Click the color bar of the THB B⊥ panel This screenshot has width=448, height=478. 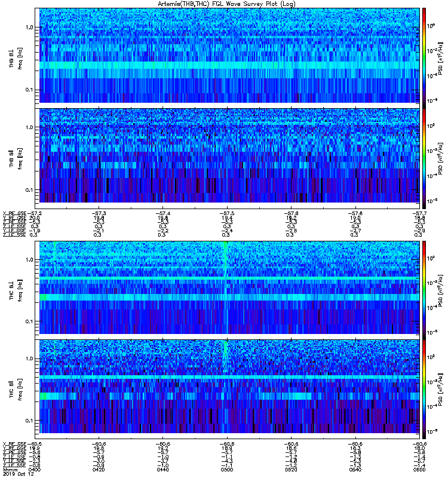click(x=424, y=58)
